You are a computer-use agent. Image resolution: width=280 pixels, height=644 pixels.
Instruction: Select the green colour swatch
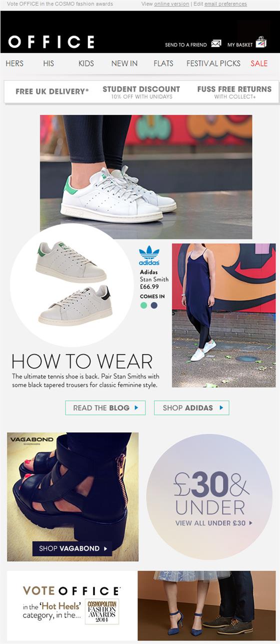coord(144,306)
